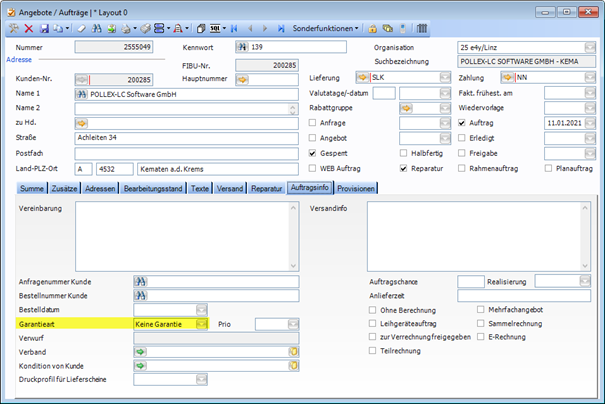
Task: Uncheck the Gesperrt checkbox
Action: tap(314, 153)
